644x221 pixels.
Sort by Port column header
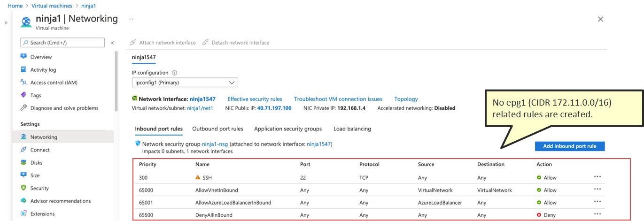click(x=305, y=164)
